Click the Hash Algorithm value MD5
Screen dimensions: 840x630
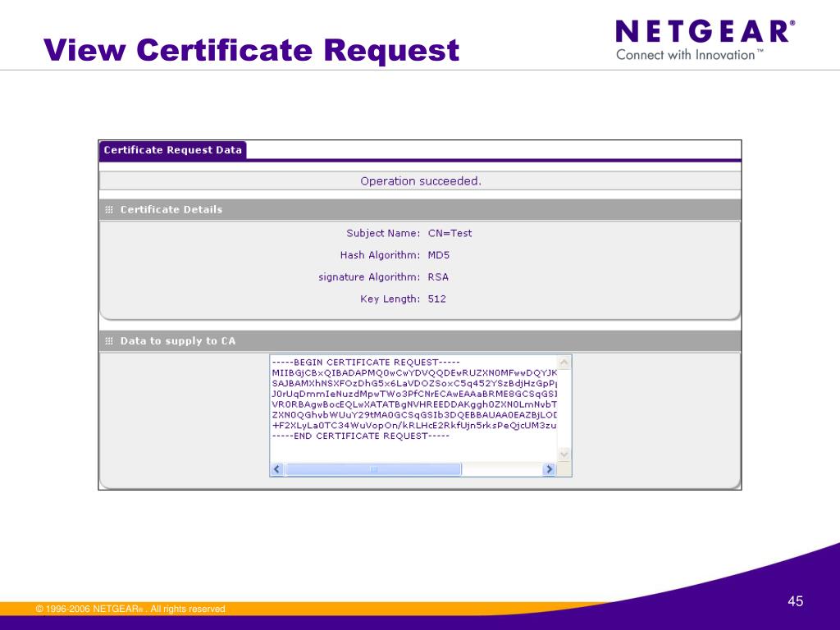[439, 256]
